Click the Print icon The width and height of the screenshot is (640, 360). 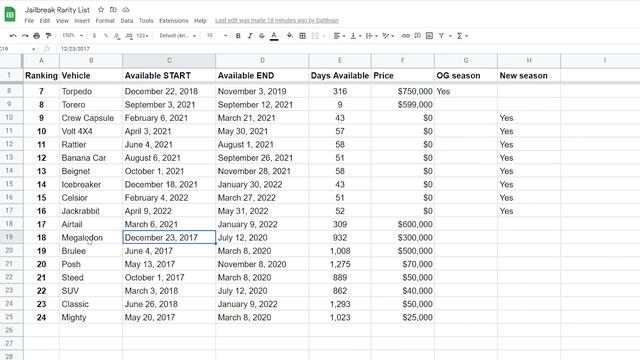coord(37,36)
